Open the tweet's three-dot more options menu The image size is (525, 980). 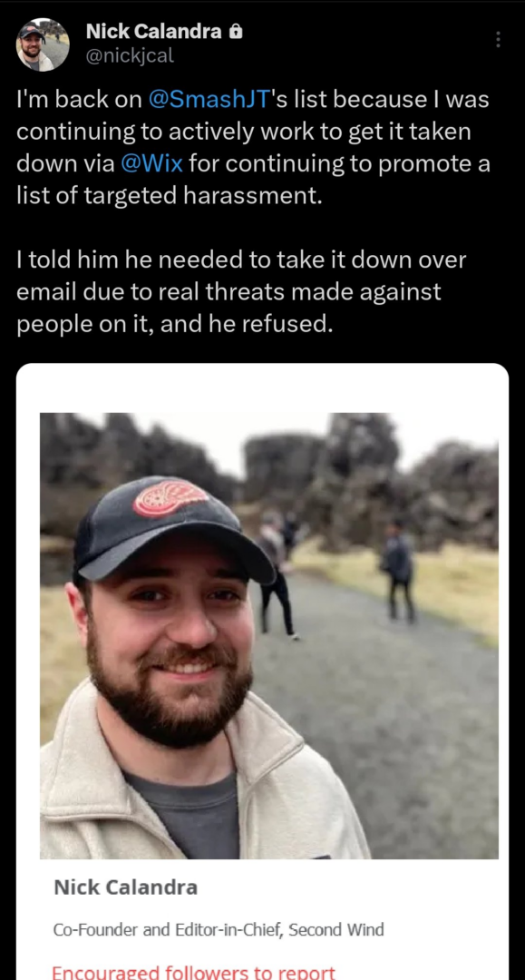click(x=498, y=40)
